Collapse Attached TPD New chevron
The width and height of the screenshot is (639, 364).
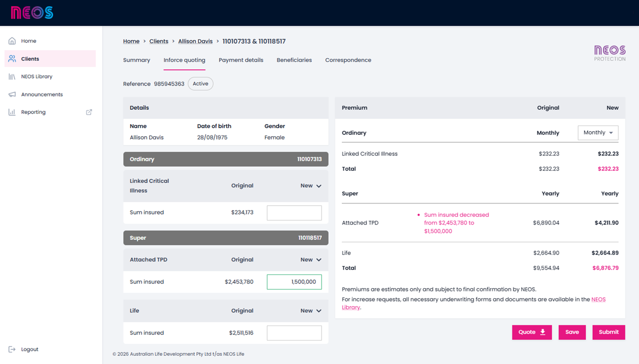point(319,260)
